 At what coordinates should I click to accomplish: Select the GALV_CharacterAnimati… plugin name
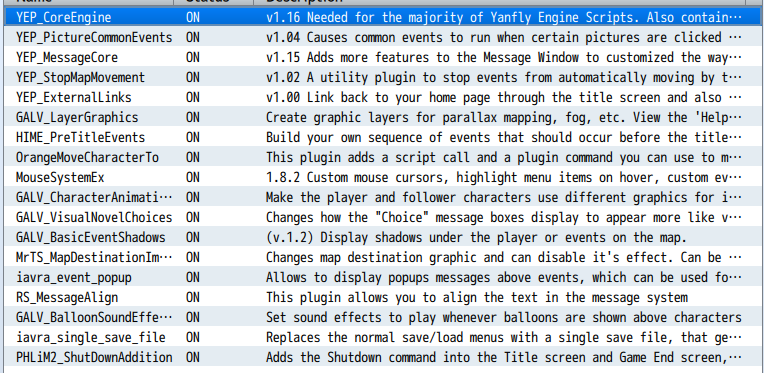coord(94,197)
